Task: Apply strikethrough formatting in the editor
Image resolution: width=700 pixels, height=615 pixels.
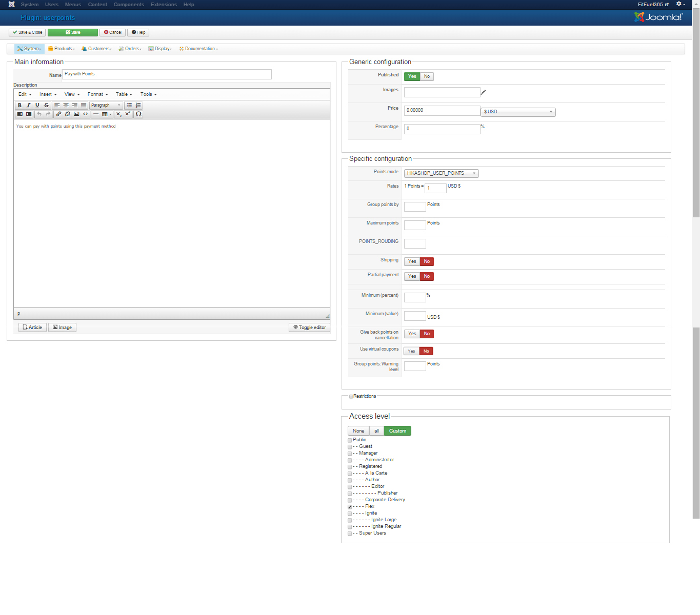Action: point(46,105)
